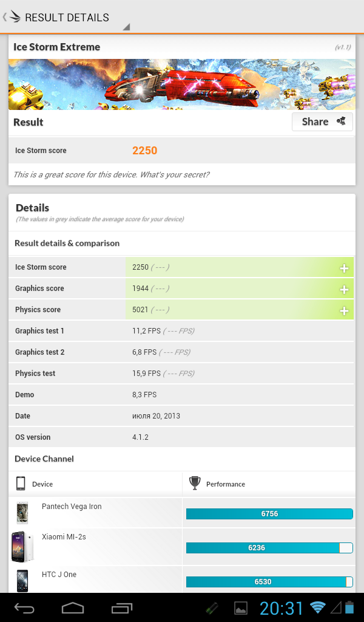Click the 6236 Xiaomi performance bar
The height and width of the screenshot is (622, 364).
269,548
